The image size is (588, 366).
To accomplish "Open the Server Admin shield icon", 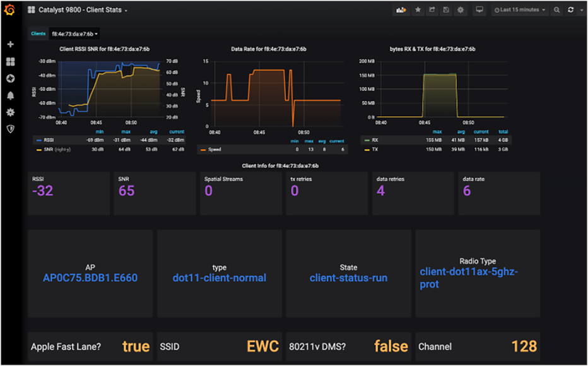I will [x=11, y=129].
